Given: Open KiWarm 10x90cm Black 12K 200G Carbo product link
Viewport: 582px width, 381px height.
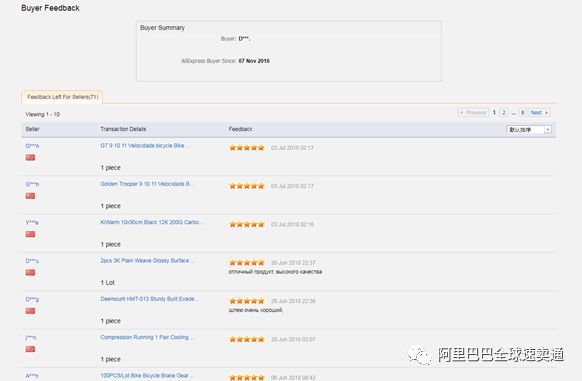Looking at the screenshot, I should (151, 222).
